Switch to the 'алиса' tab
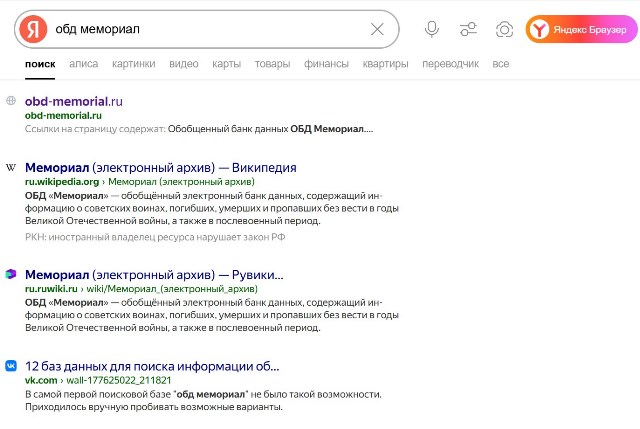The image size is (640, 429). (x=84, y=64)
